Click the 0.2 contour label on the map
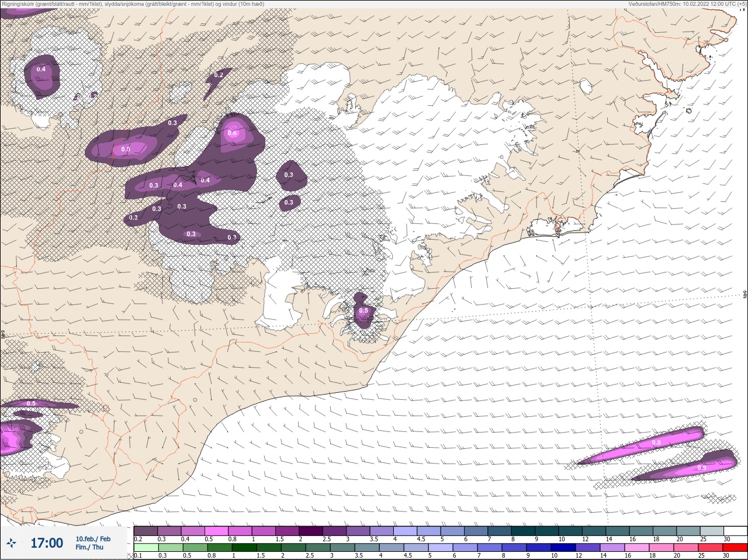The height and width of the screenshot is (560, 748). click(219, 75)
